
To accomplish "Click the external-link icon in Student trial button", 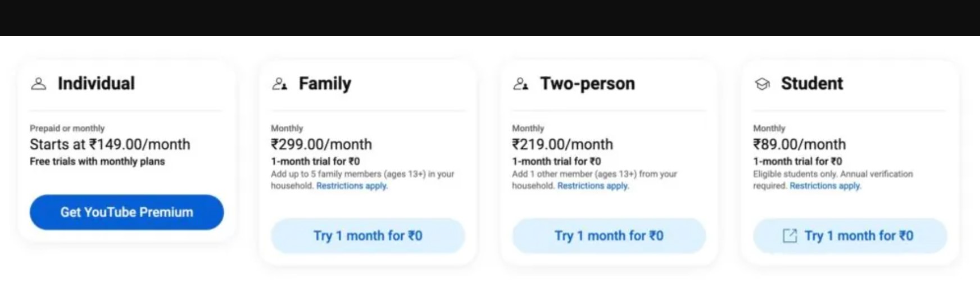I will 790,236.
